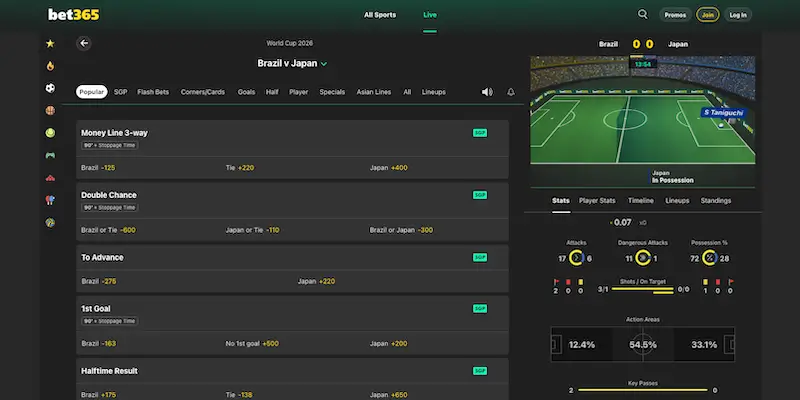Switch to the Asian Lines tab
The image size is (800, 400).
pos(374,92)
